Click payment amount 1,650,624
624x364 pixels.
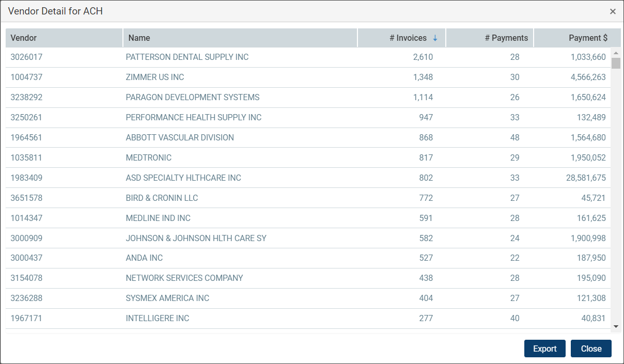[588, 97]
